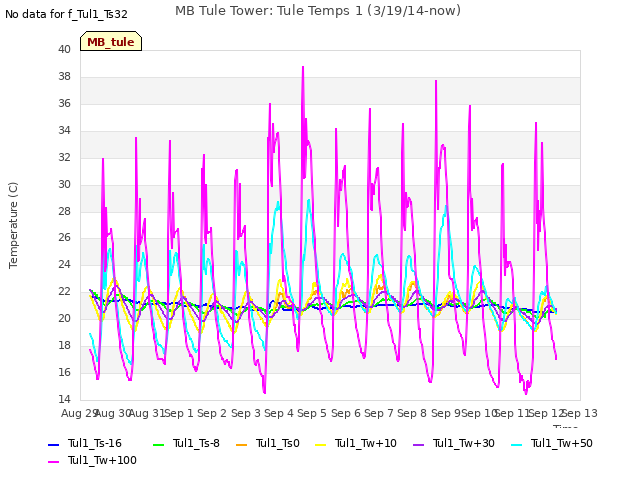Click the Tul1_Ts-16 blue legend swatch

click(x=53, y=444)
